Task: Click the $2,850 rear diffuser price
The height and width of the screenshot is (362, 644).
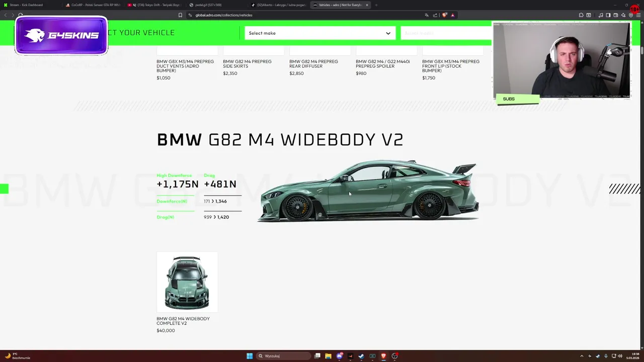Action: [296, 73]
